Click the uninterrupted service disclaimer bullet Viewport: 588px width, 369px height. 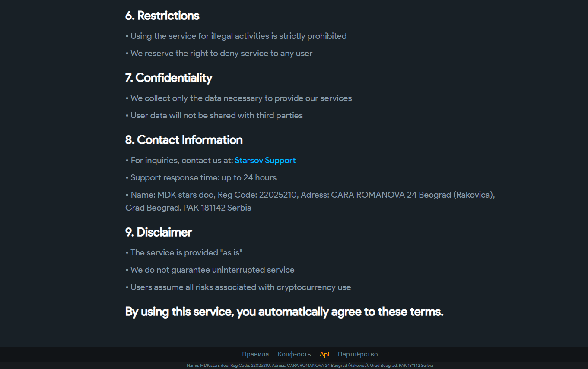click(210, 270)
